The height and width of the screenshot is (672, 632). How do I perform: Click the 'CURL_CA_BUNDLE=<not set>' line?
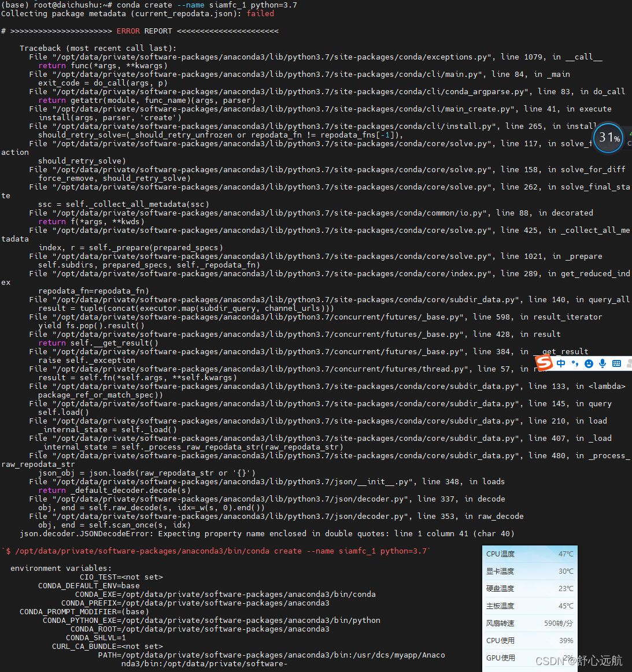pos(107,646)
